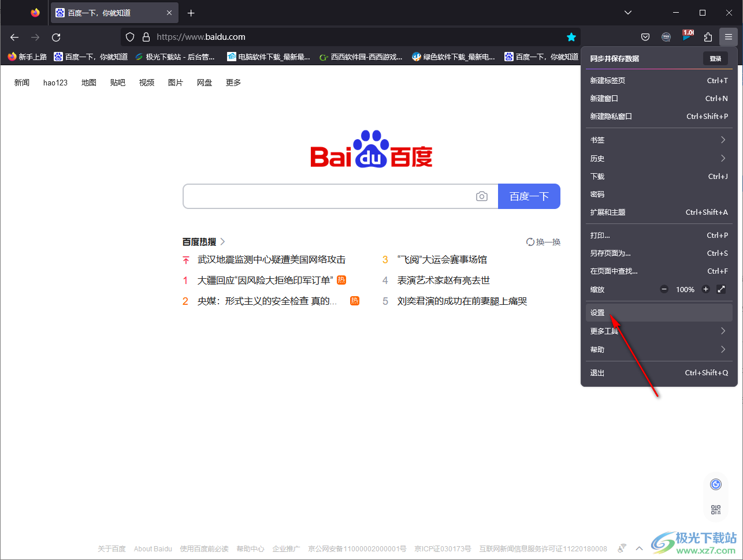Select 退出 menu item
The height and width of the screenshot is (560, 743).
[x=659, y=373]
